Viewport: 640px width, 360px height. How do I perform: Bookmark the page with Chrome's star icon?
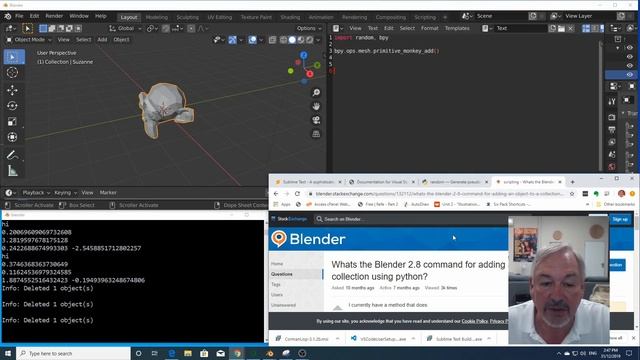[572, 194]
